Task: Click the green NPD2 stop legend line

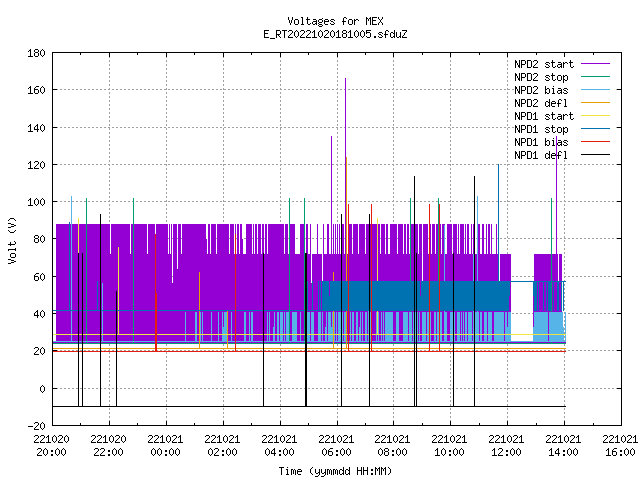Action: 595,77
